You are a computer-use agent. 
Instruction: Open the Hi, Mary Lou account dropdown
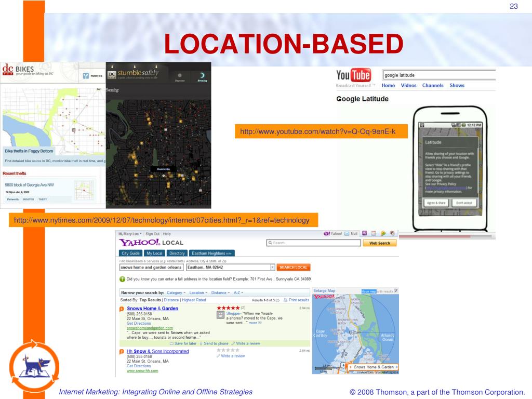point(130,234)
